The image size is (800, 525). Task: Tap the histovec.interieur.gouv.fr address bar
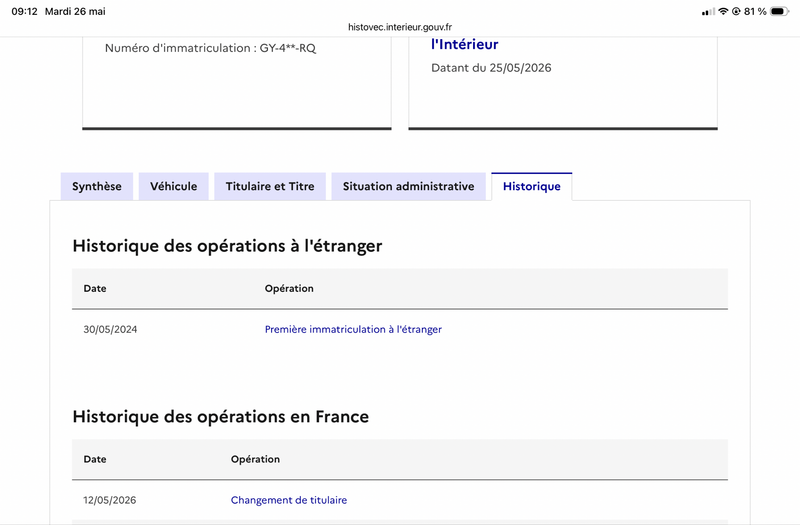click(x=400, y=27)
